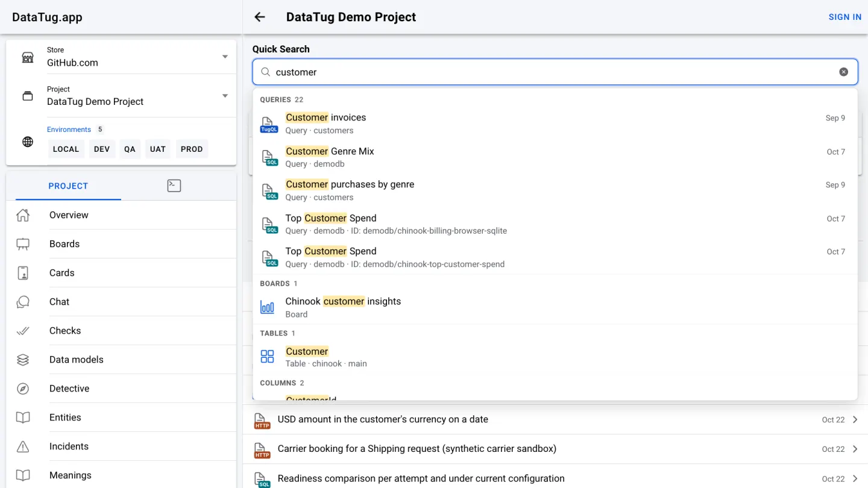Click the SQL icon for Customer Genre Mix
The width and height of the screenshot is (868, 488).
[x=269, y=157]
